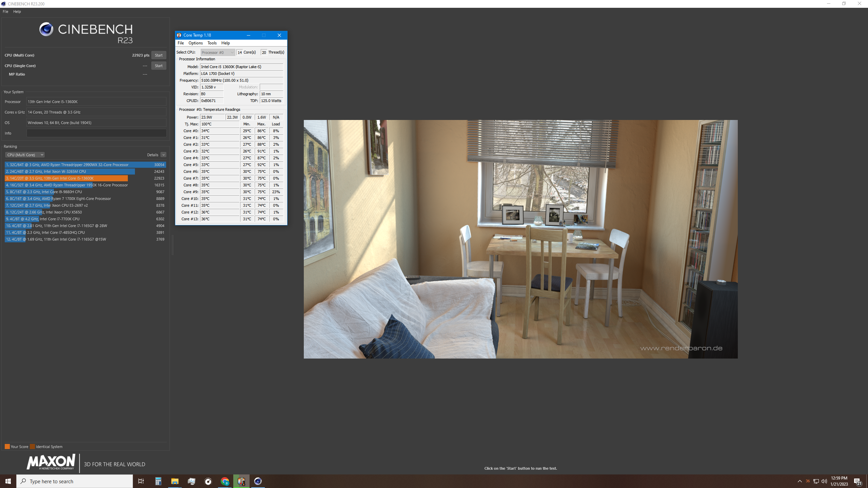Open Core Temp Help menu
This screenshot has width=868, height=488.
225,43
